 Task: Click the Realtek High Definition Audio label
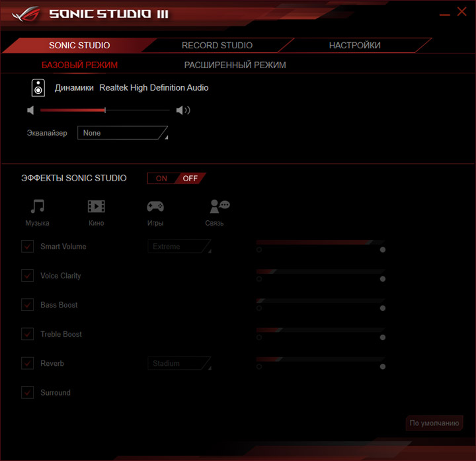[154, 88]
